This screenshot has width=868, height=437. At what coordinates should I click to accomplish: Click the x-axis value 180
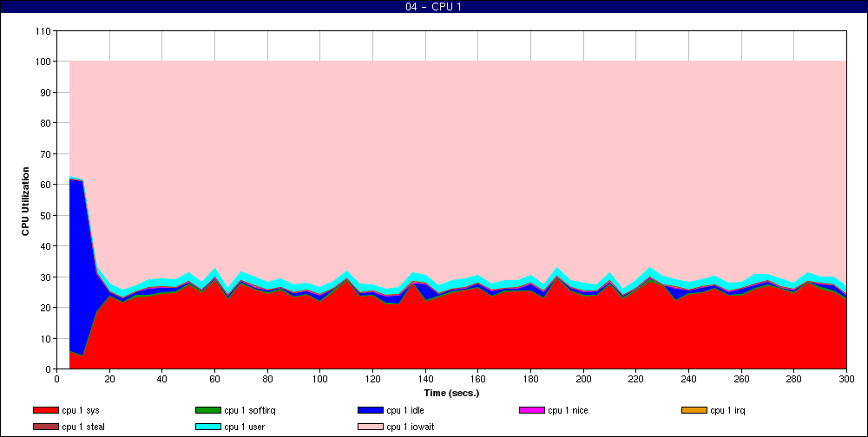[x=531, y=379]
